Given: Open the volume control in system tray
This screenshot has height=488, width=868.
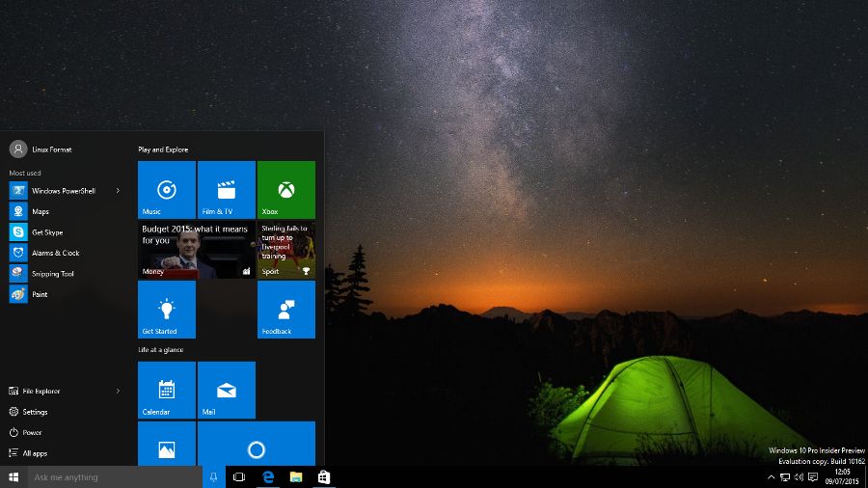Looking at the screenshot, I should pyautogui.click(x=799, y=477).
